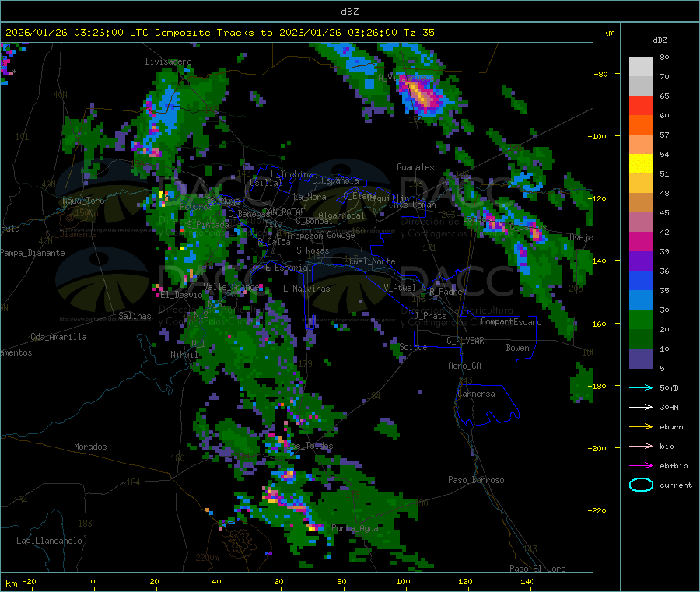This screenshot has height=592, width=700.
Task: Click the Bowen label
Action: pyautogui.click(x=517, y=348)
